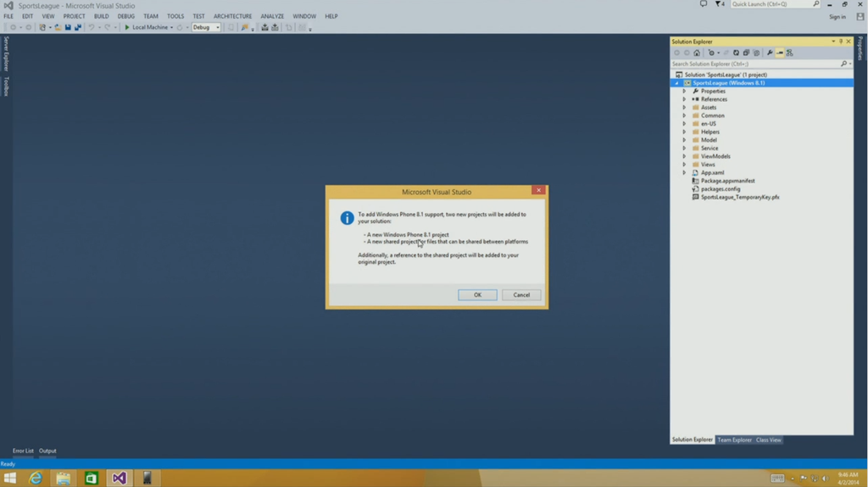Image resolution: width=868 pixels, height=487 pixels.
Task: Click the Refresh icon in Solution Explorer
Action: (x=736, y=53)
